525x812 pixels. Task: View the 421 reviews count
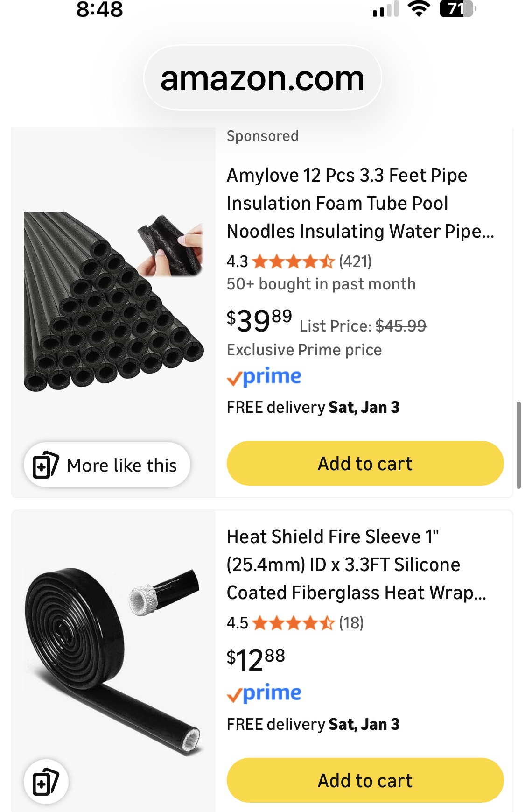point(355,261)
